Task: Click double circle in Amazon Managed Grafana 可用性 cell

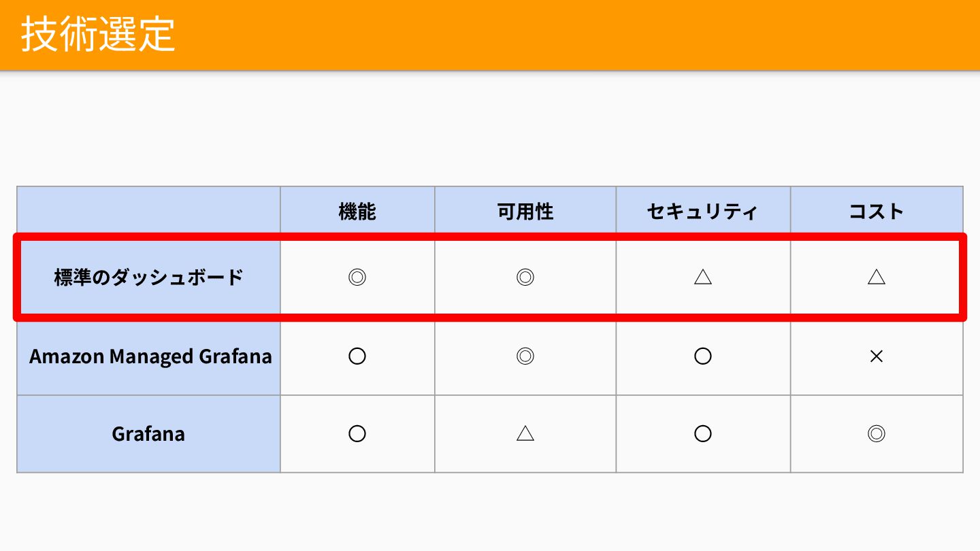Action: tap(525, 356)
